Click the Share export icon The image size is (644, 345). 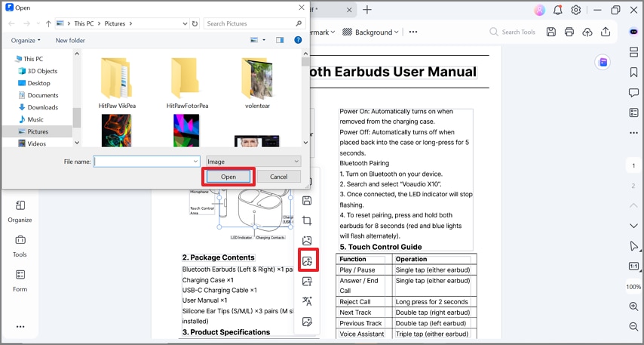606,32
